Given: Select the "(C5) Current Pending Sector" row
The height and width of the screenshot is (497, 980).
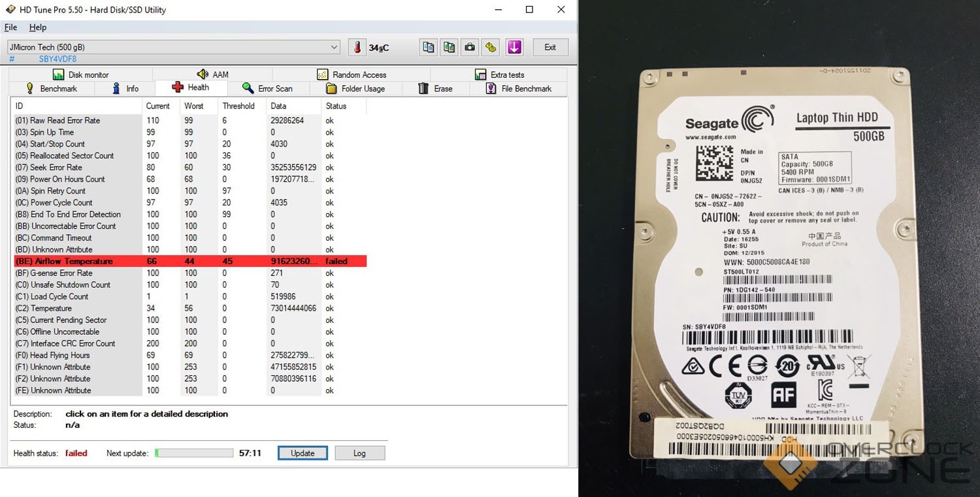Looking at the screenshot, I should pyautogui.click(x=189, y=320).
